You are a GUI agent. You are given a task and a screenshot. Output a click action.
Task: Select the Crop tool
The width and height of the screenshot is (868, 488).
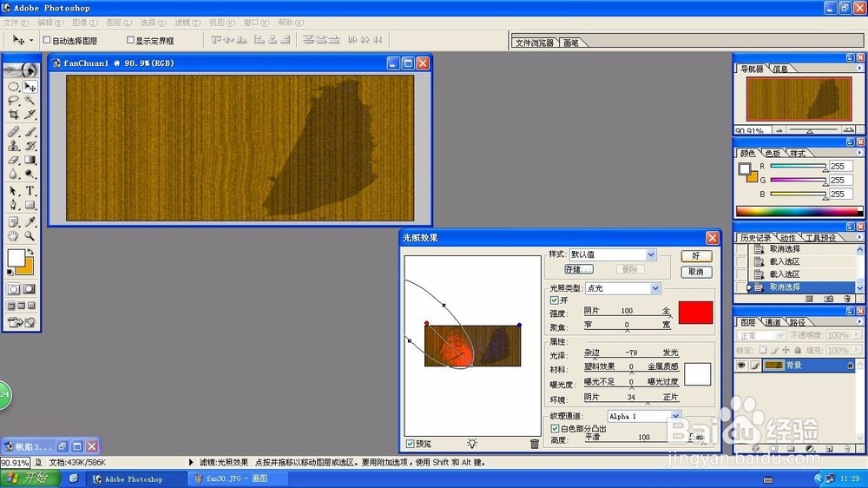coord(13,115)
